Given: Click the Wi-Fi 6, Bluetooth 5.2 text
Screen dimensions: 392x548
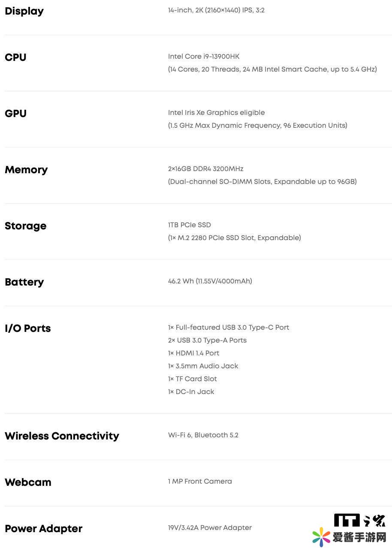Looking at the screenshot, I should click(203, 435).
